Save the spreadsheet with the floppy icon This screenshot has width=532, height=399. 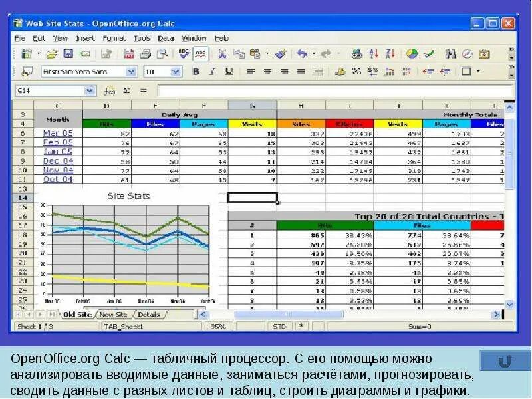click(68, 54)
